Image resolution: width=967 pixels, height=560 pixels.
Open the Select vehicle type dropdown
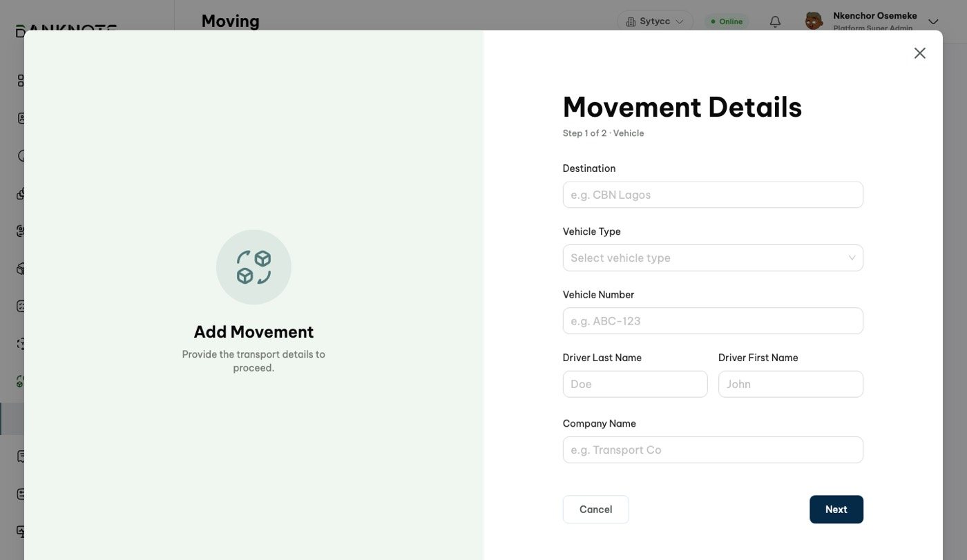(713, 258)
